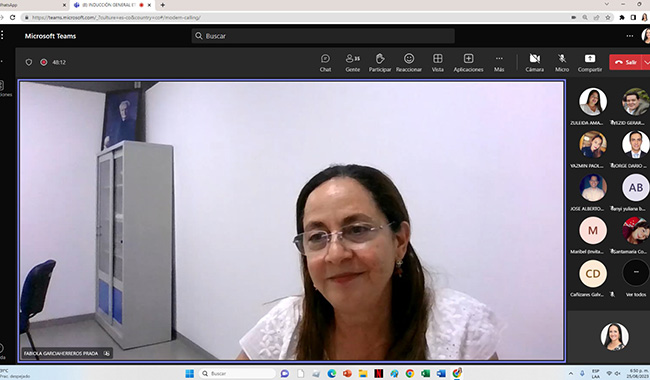Select Maribel (Invitado) M avatar
Screen dimensions: 650x380
[593, 230]
